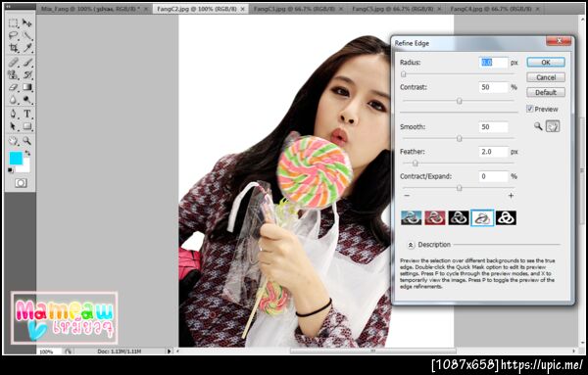Click OK in Refine Edge dialog

(546, 63)
